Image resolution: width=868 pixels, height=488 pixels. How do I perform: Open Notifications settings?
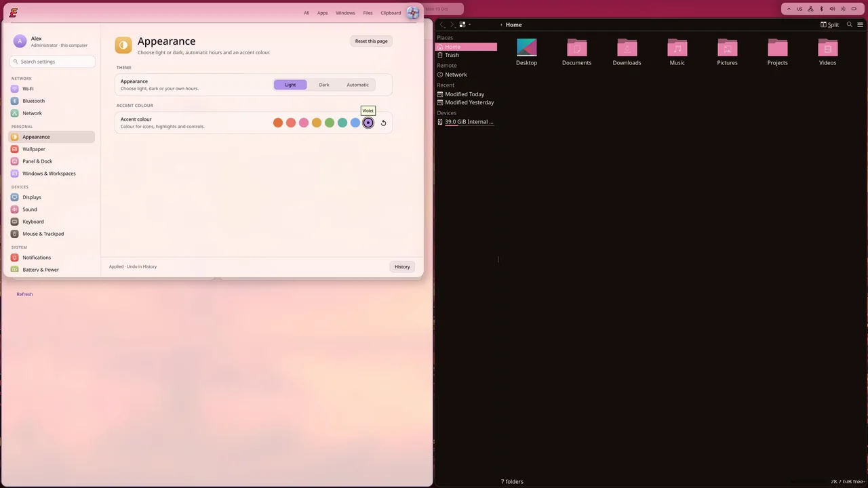pyautogui.click(x=52, y=258)
